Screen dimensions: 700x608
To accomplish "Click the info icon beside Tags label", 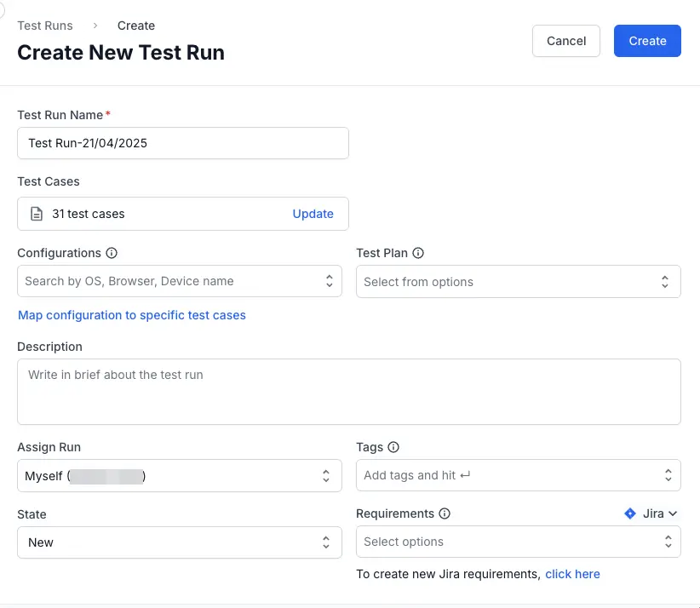I will (x=393, y=447).
